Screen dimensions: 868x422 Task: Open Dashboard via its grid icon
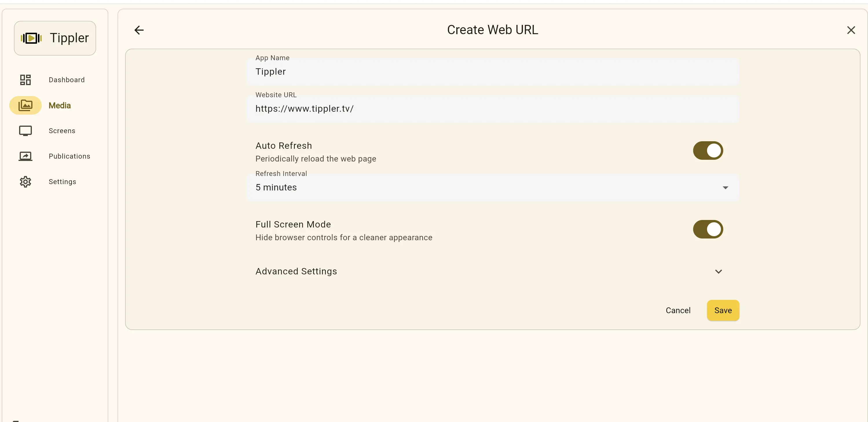[x=25, y=80]
